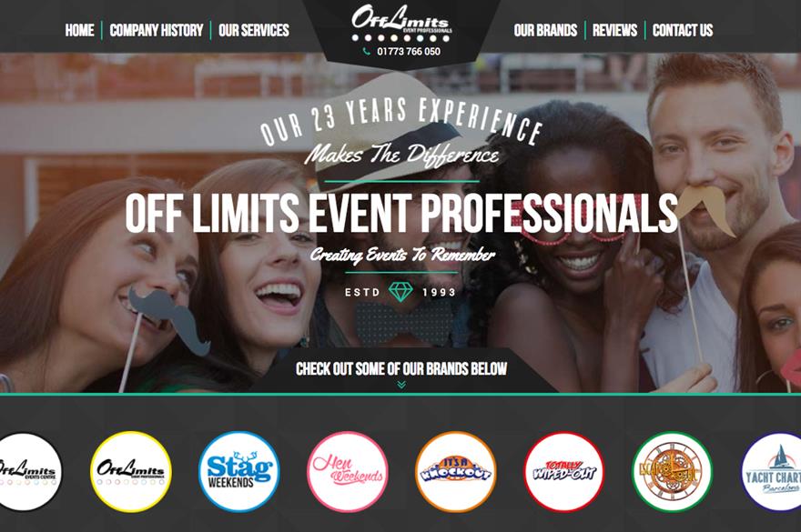Go to the Home menu item
Screen dimensions: 801x532
click(x=80, y=31)
